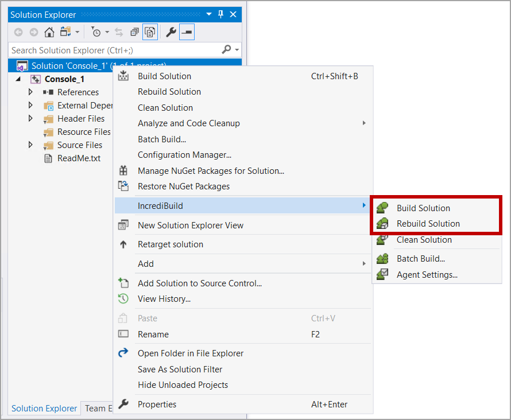Choose Configuration Manager from context menu

coord(184,155)
